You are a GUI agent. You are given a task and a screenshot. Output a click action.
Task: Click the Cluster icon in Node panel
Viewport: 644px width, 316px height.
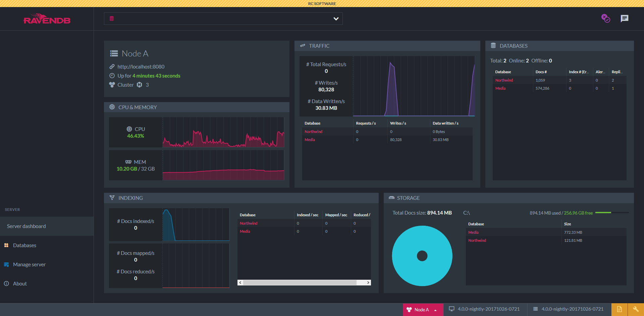click(x=112, y=85)
